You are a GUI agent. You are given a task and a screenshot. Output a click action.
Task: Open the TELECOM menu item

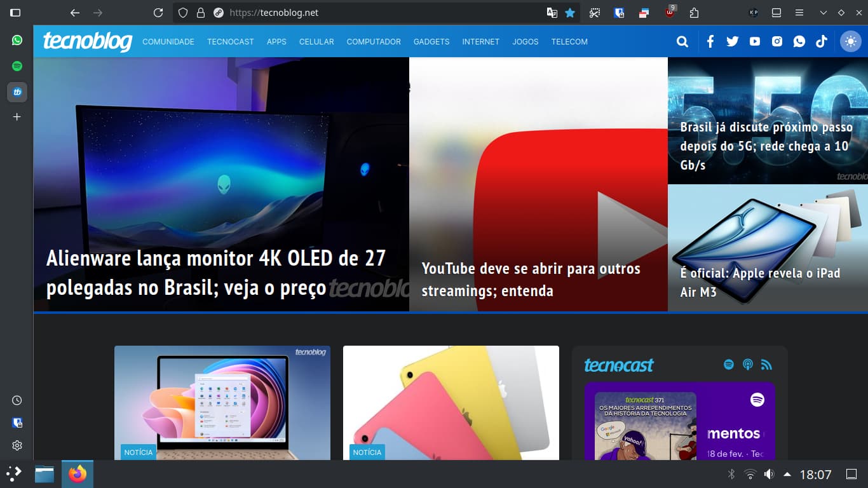tap(569, 42)
